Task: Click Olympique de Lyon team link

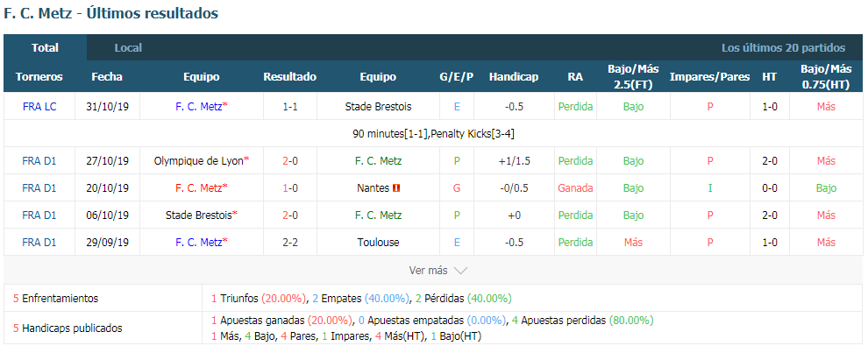Action: [199, 161]
